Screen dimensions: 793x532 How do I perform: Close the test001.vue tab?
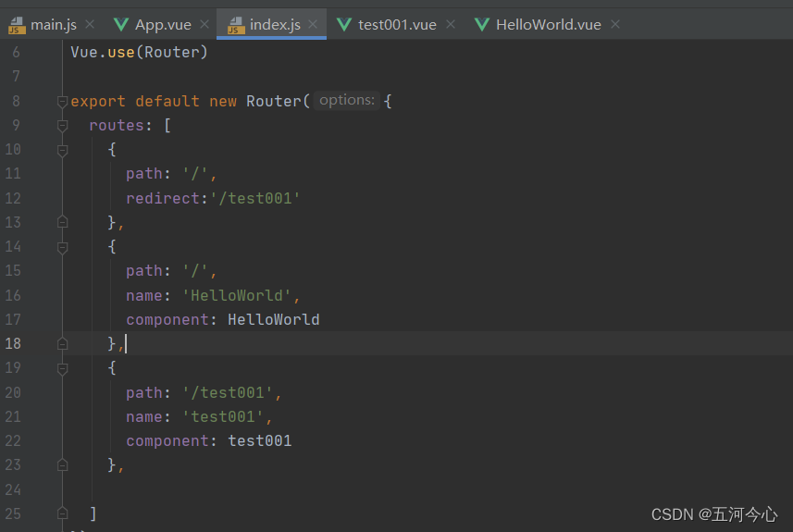click(451, 24)
